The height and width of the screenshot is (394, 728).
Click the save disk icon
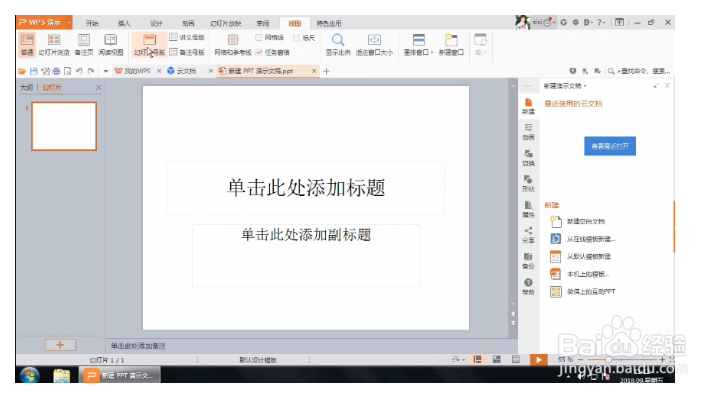33,71
